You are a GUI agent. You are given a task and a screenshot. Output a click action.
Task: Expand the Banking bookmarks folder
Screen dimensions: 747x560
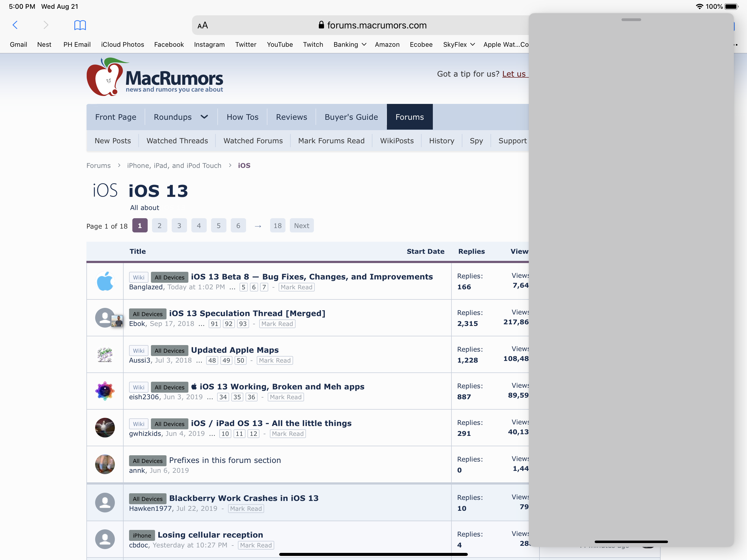[349, 44]
